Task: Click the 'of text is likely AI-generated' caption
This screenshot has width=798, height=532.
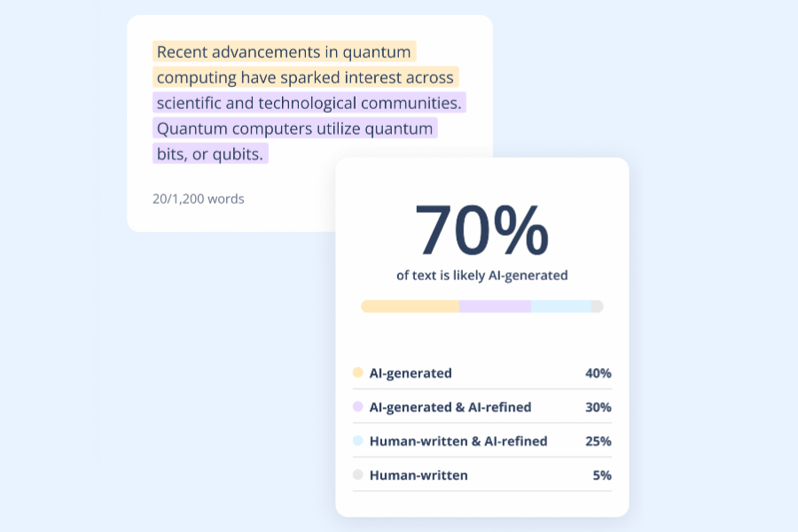Action: [481, 275]
